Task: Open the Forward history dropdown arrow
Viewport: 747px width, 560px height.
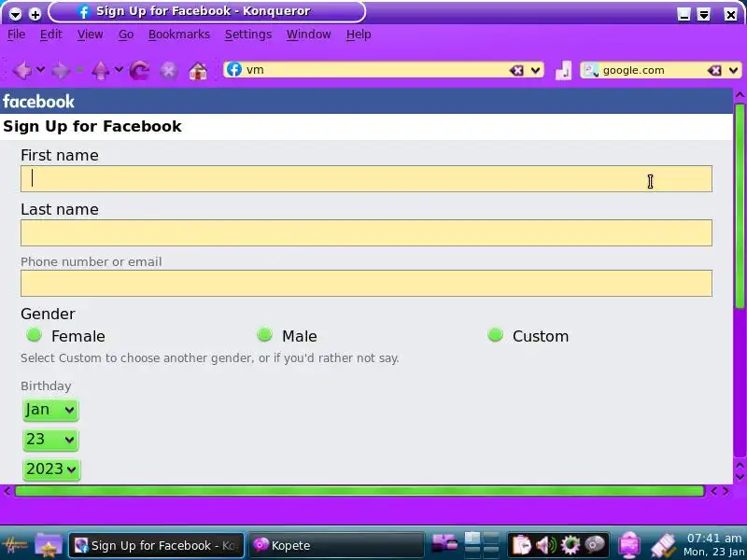Action: coord(79,70)
